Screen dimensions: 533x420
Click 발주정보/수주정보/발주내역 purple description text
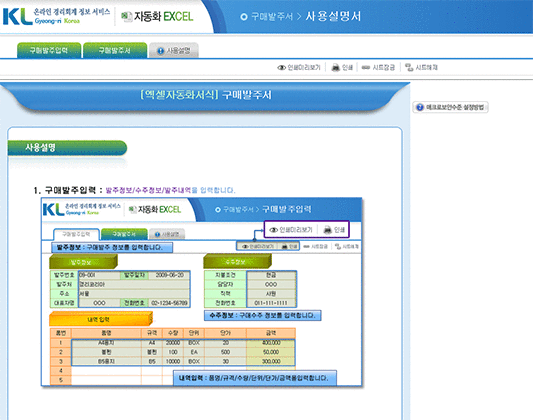click(x=148, y=190)
